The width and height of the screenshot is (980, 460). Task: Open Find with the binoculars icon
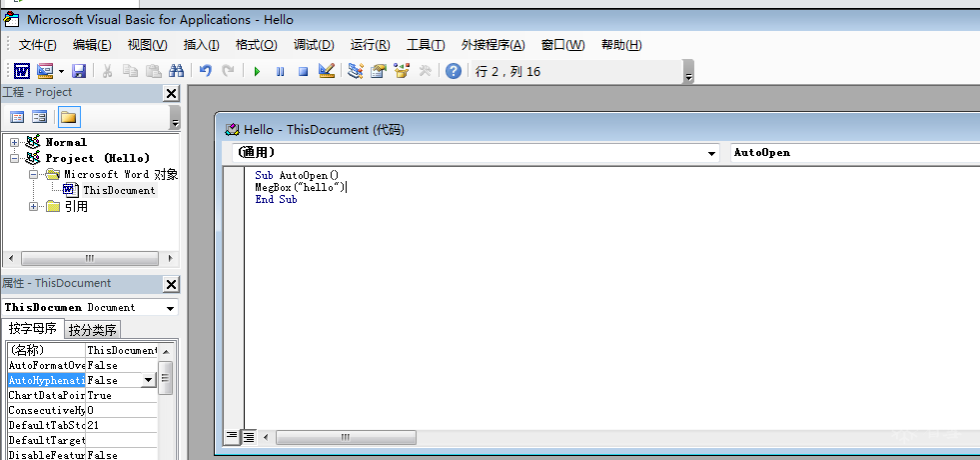pyautogui.click(x=176, y=71)
